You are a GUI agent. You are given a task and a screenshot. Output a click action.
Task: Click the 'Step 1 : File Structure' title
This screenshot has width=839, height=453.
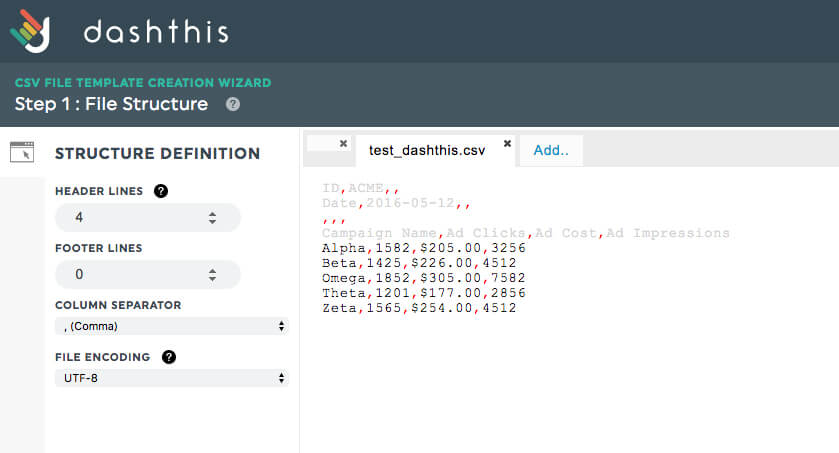pos(111,104)
